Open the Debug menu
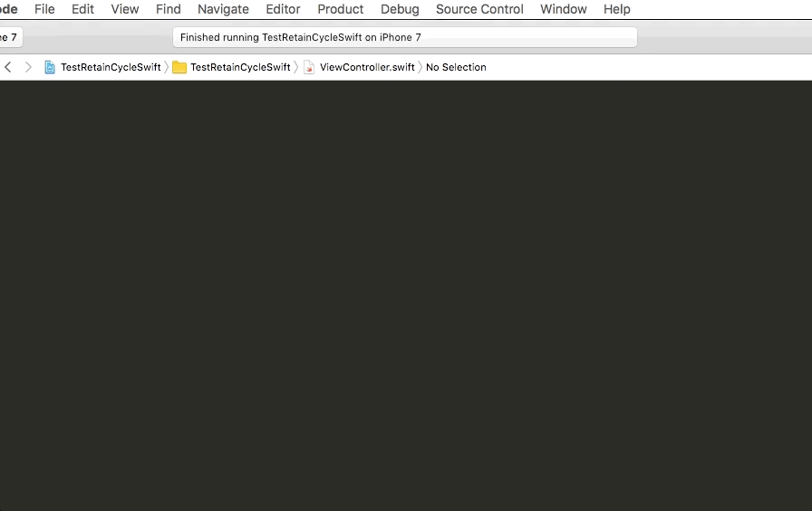 [x=400, y=9]
